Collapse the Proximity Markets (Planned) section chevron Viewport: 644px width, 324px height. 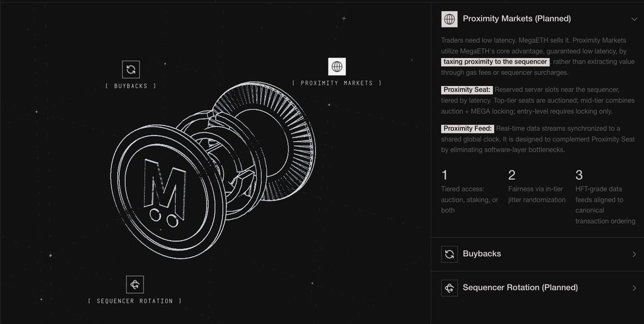[634, 19]
